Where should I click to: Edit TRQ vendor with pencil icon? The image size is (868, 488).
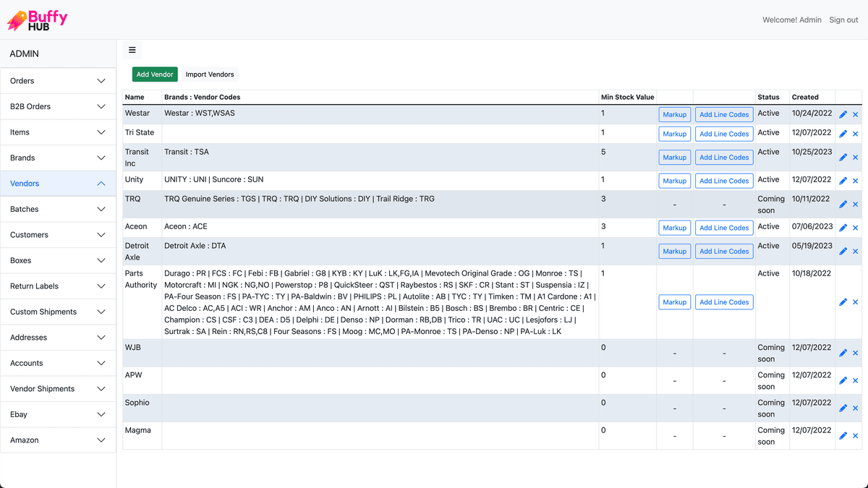843,205
